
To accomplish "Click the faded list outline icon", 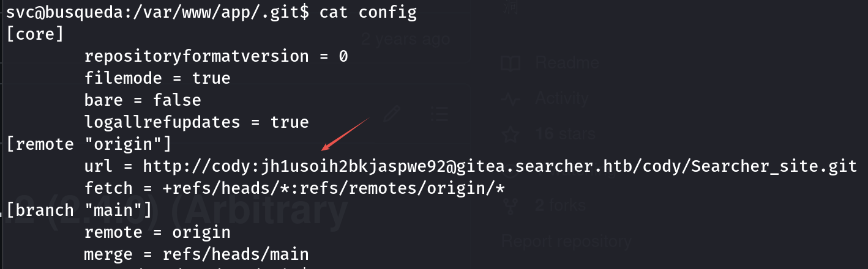I will 440,114.
